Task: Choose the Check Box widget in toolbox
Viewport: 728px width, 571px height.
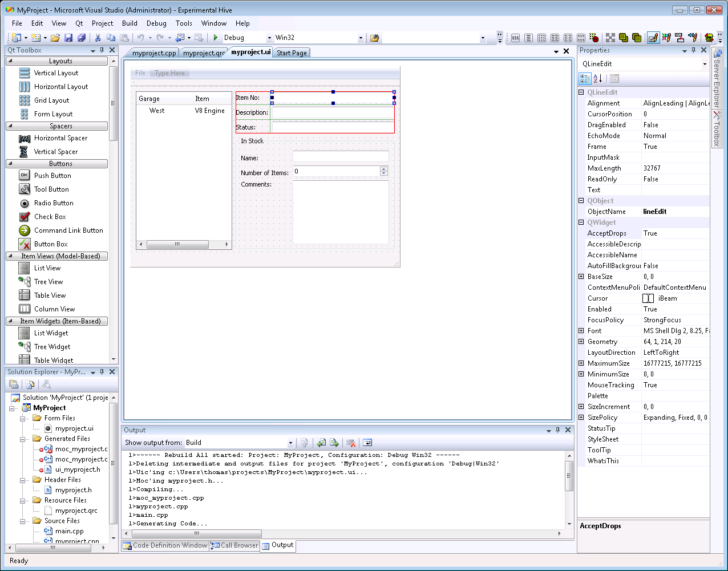Action: pyautogui.click(x=50, y=217)
